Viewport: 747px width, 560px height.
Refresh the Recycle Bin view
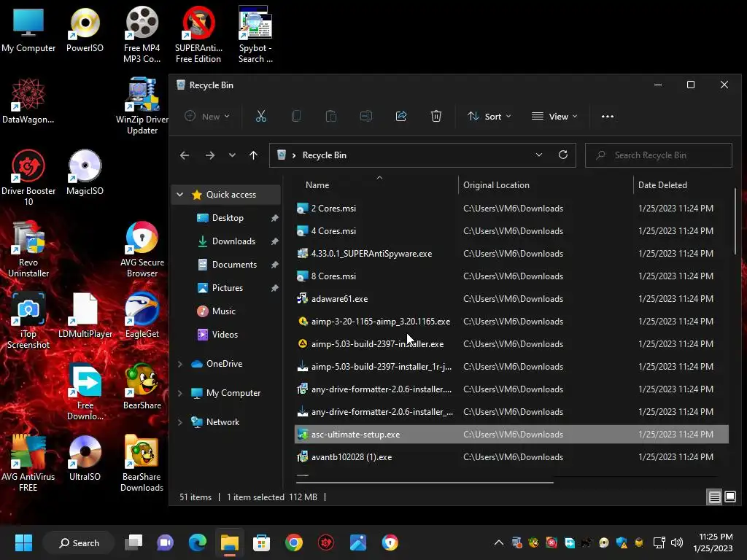point(562,155)
